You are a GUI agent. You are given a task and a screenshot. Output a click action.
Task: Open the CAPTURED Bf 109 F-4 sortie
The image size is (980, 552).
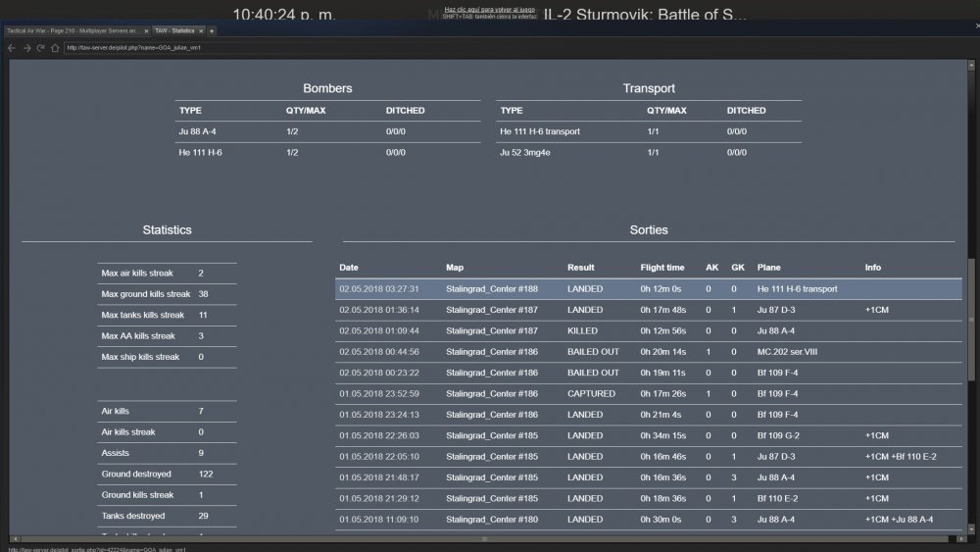(647, 393)
